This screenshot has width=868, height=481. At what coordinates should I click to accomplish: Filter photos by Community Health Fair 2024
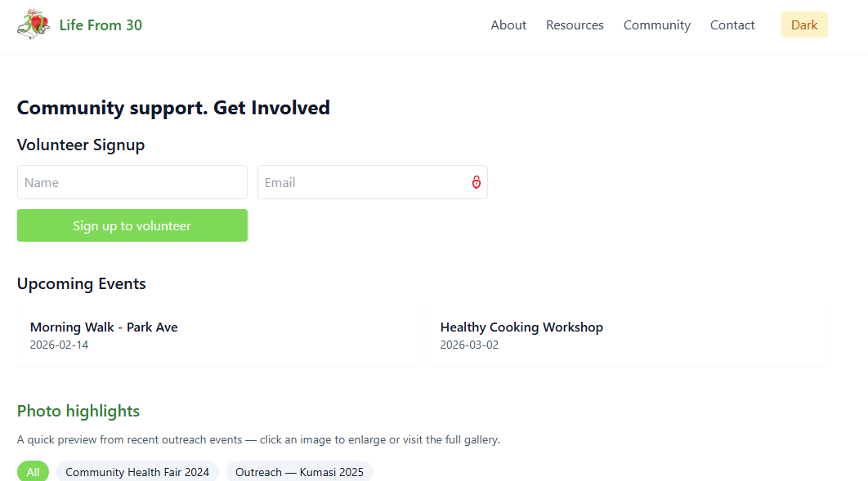[x=137, y=472]
